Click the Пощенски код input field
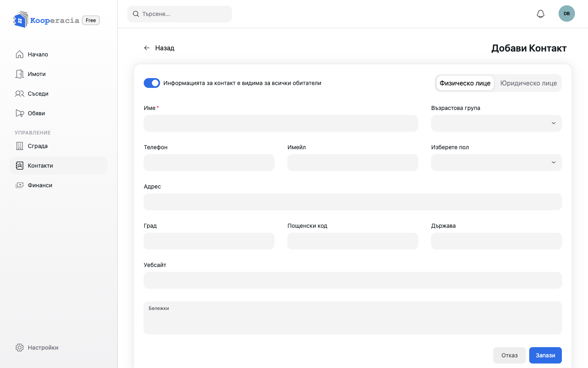Image resolution: width=588 pixels, height=368 pixels. point(353,241)
